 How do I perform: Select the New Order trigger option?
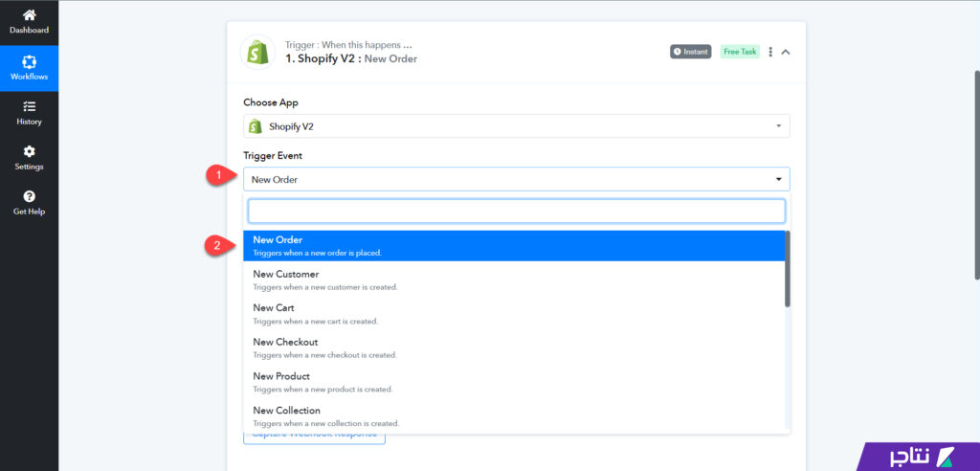(514, 246)
